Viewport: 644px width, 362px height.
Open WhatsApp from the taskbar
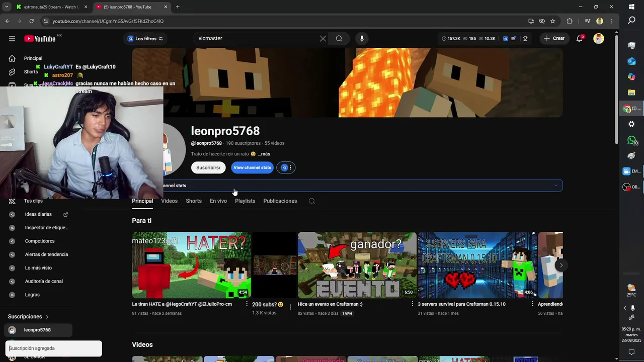coord(631,140)
